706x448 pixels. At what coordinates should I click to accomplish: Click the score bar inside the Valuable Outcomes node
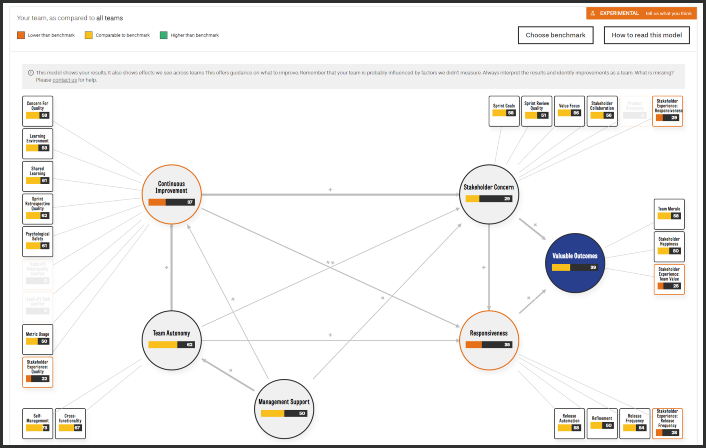[x=575, y=267]
